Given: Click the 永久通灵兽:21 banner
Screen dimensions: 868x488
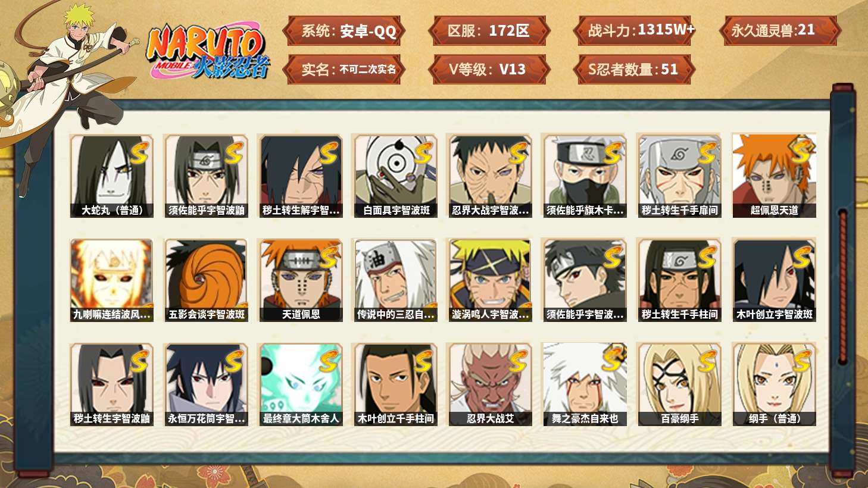Looking at the screenshot, I should pos(779,30).
